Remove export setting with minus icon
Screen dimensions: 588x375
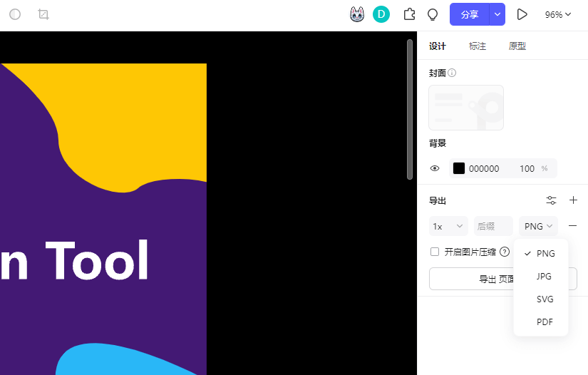[x=572, y=226]
